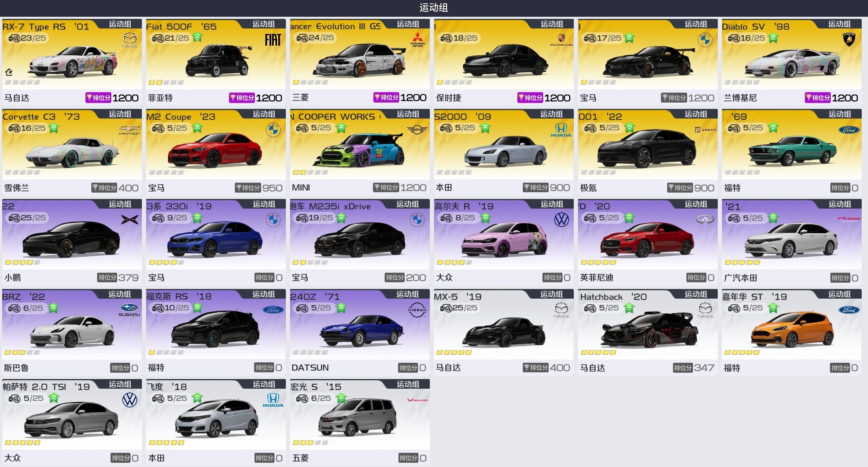Select the red M2 Coupe '23 car
This screenshot has width=868, height=467.
point(215,150)
